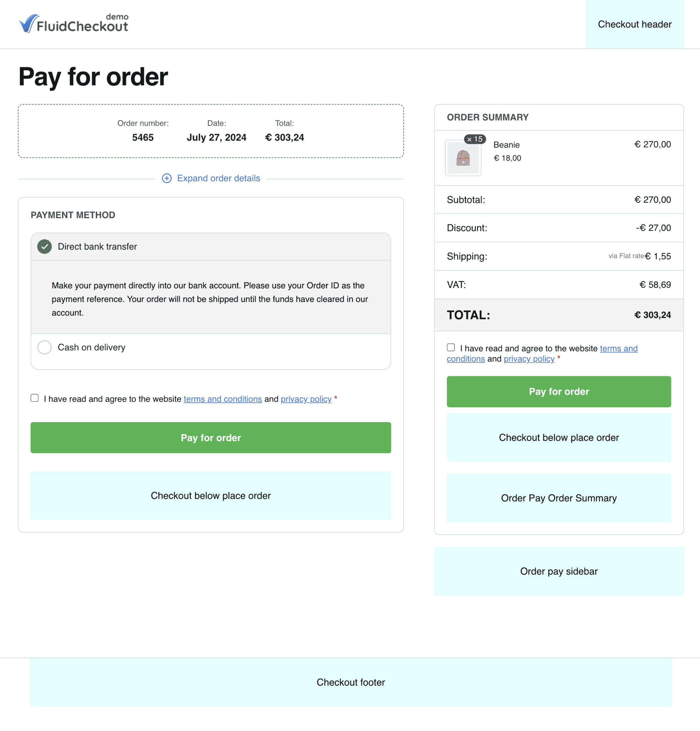Click the Pay for order button under payment method

click(210, 438)
